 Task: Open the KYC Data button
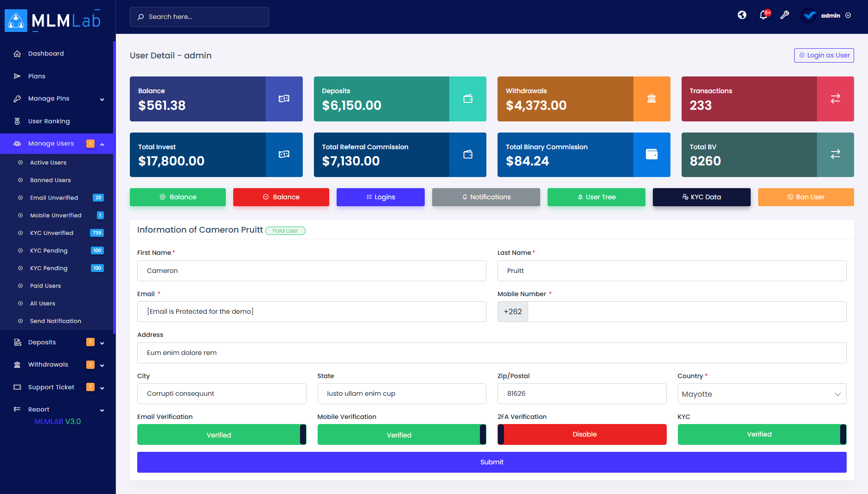702,197
